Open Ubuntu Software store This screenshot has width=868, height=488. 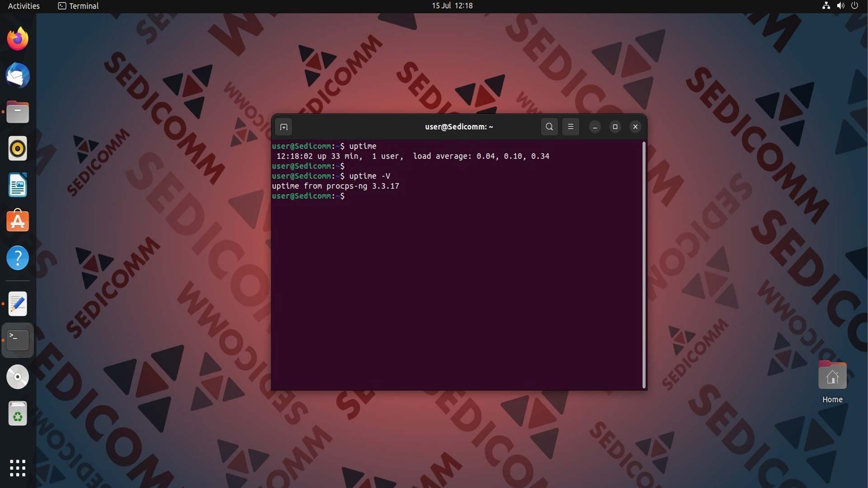pyautogui.click(x=18, y=221)
